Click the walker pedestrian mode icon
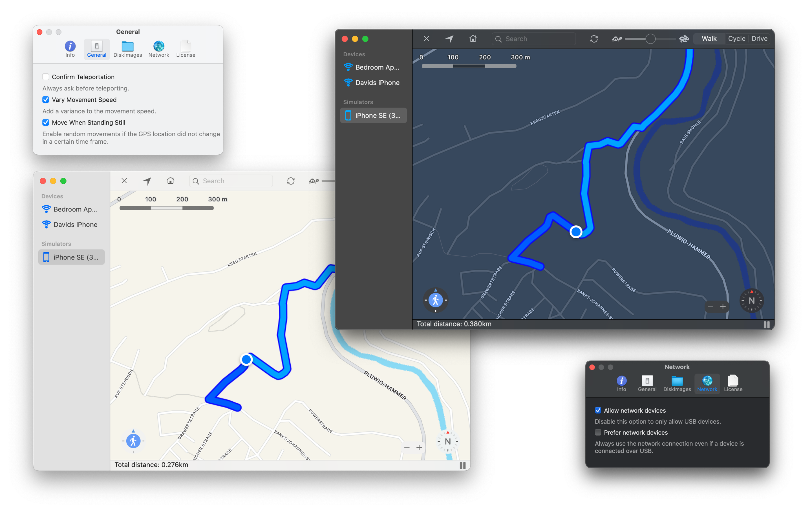This screenshot has height=507, width=812. coord(436,300)
